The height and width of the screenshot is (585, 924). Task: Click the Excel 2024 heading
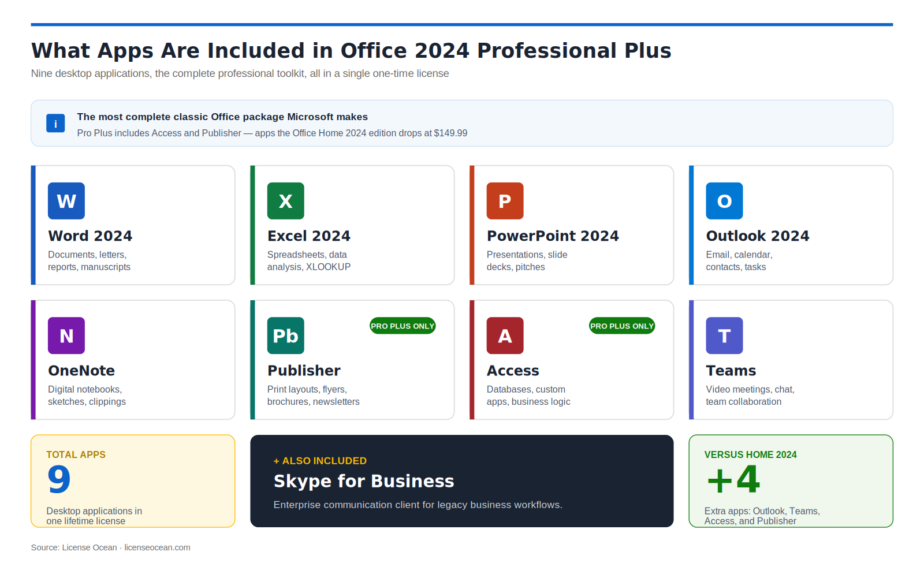pos(309,236)
